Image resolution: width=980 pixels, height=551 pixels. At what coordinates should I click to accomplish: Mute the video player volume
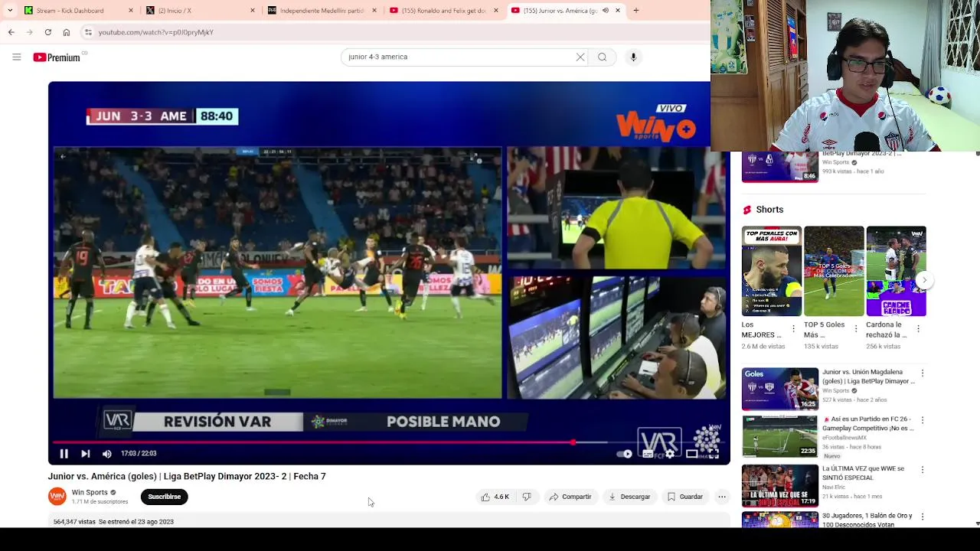point(107,454)
